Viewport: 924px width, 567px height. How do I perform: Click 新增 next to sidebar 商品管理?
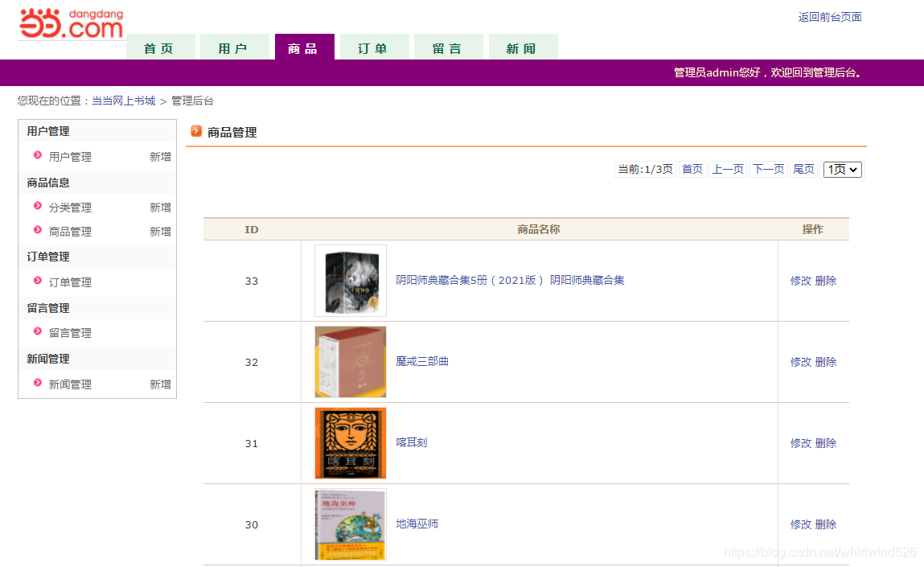coord(160,232)
